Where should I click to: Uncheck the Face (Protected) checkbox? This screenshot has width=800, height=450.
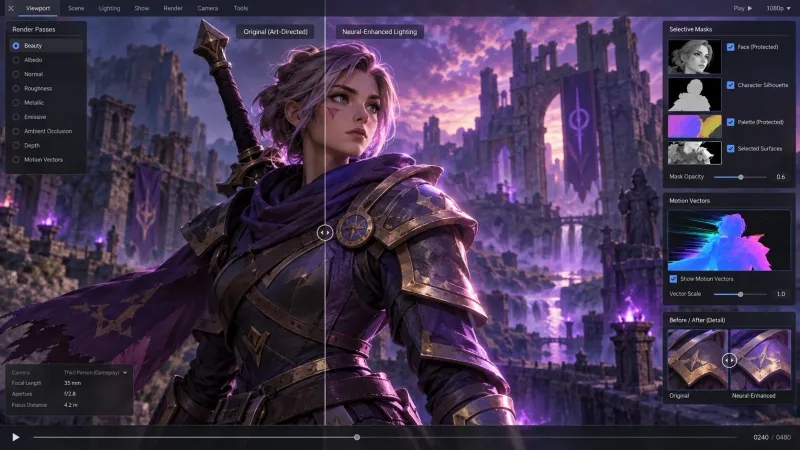pos(731,47)
